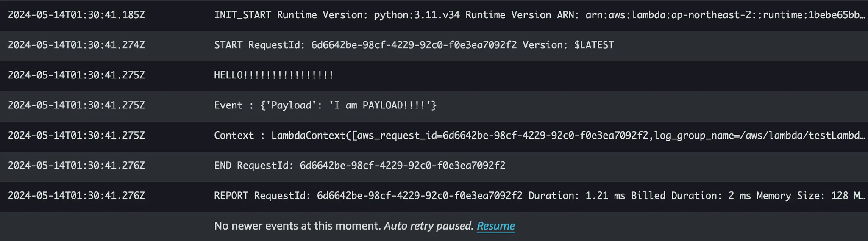Click the timestamp of the END RequestId row
This screenshot has height=241, width=868.
[76, 166]
